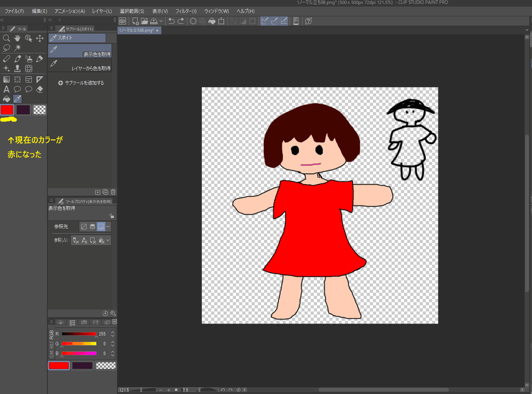Viewport: 532px width, 394px height.
Task: Select the Decoration sparkle tool
Action: coord(7,68)
